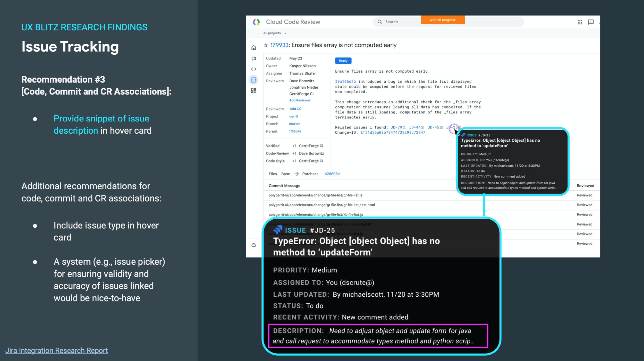Select the highlighted code review sidebar icon

(x=253, y=80)
